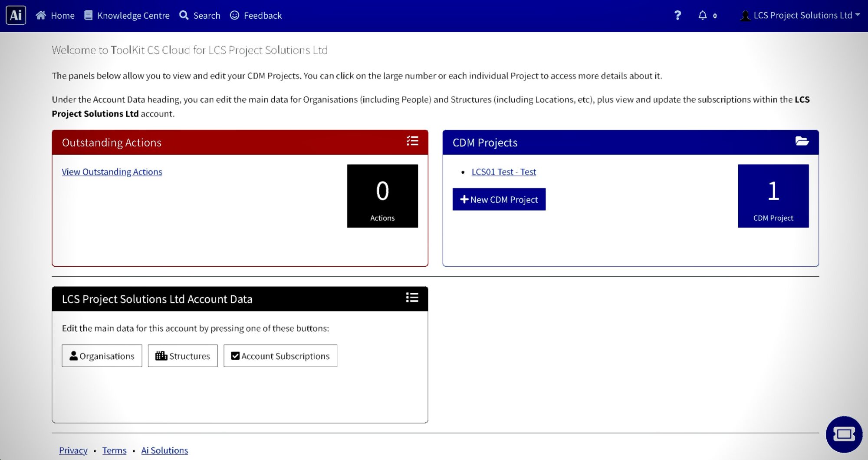Open the Knowledge Centre menu item
Viewport: 868px width, 460px height.
coord(127,16)
